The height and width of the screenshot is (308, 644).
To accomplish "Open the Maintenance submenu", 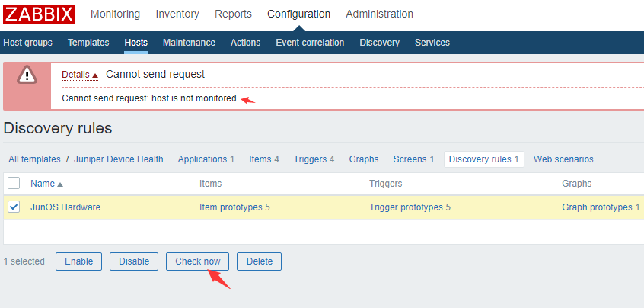I will coord(189,43).
